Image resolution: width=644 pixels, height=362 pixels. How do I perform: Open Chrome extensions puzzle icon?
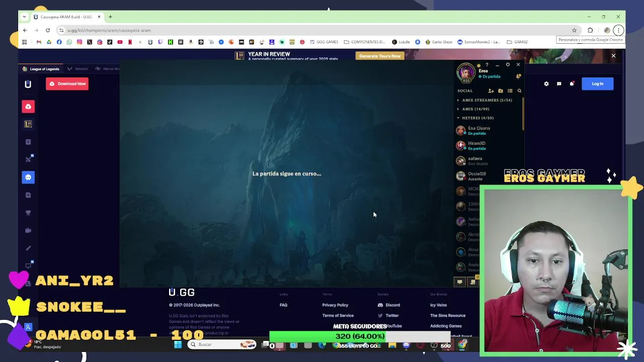click(x=590, y=30)
